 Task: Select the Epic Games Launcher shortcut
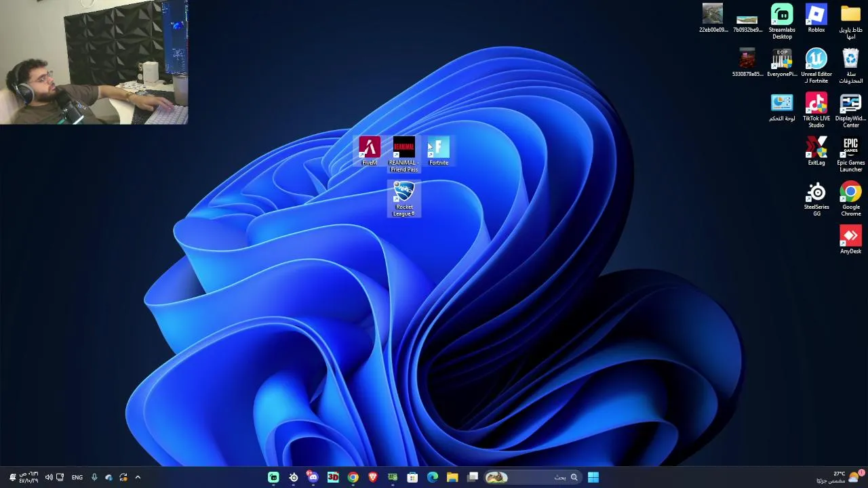coord(851,155)
